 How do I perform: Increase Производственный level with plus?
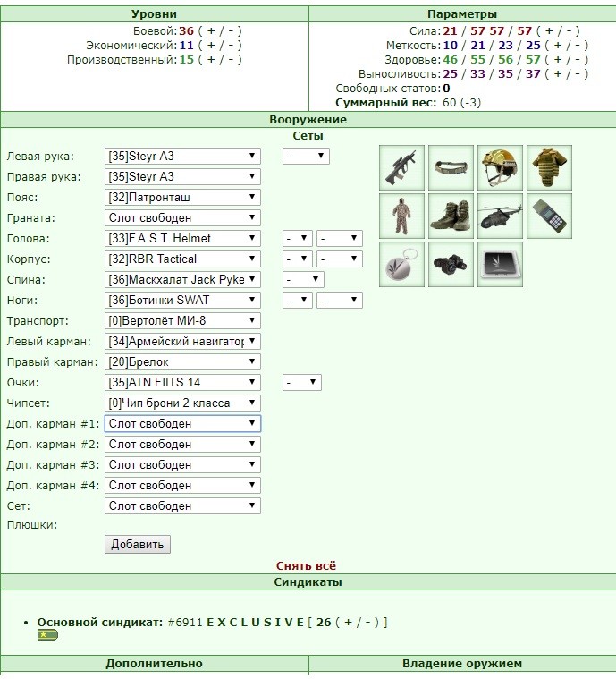pos(211,60)
